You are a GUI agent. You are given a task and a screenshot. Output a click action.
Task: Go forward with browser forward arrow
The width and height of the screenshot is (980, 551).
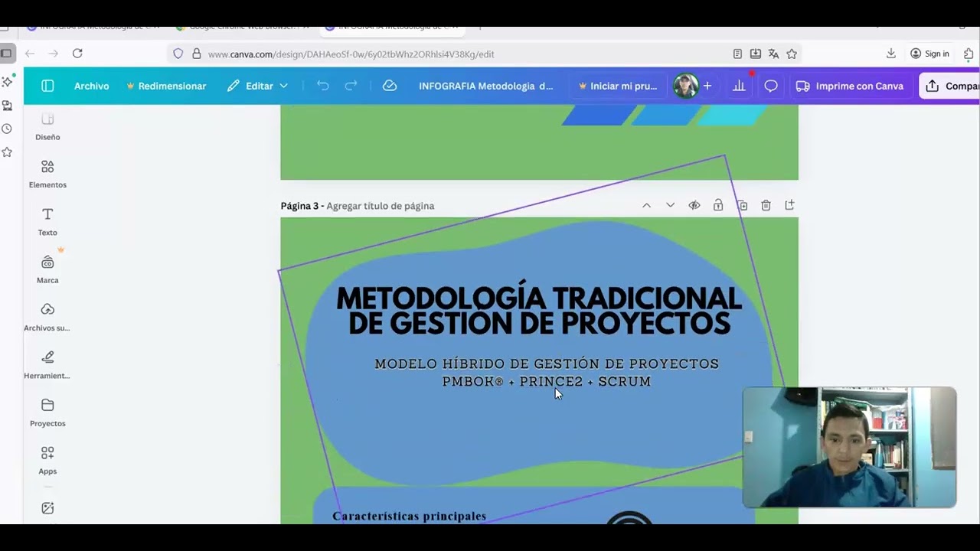pyautogui.click(x=53, y=54)
